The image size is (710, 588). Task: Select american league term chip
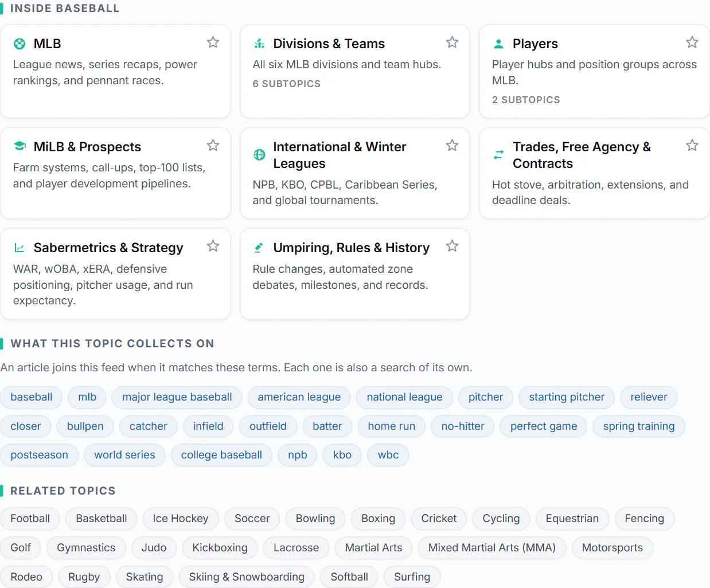(299, 397)
